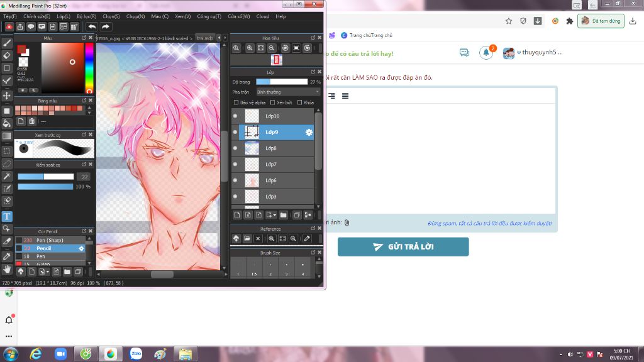Image resolution: width=644 pixels, height=362 pixels.
Task: Delete the selected palette color with trash icon
Action: (x=32, y=121)
